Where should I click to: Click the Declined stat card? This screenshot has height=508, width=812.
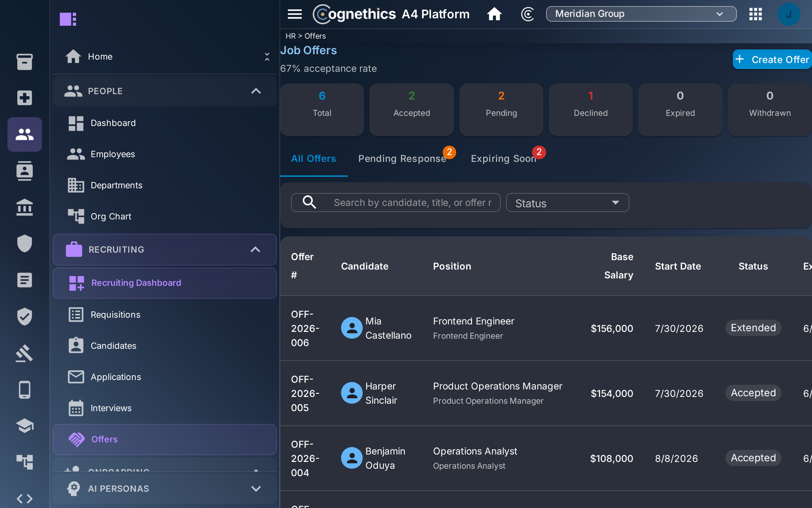[590, 109]
